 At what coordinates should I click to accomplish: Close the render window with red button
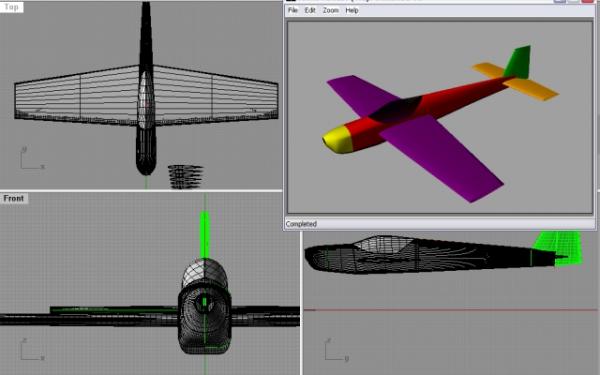tap(588, 1)
